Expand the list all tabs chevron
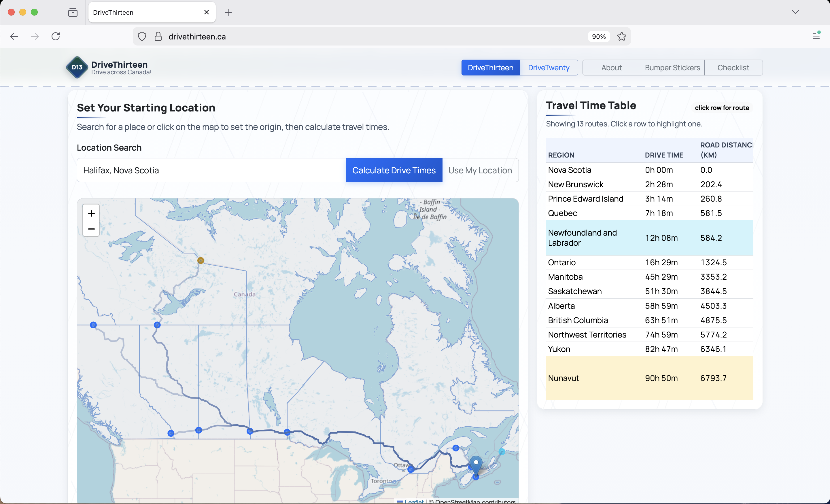The height and width of the screenshot is (504, 830). [795, 12]
